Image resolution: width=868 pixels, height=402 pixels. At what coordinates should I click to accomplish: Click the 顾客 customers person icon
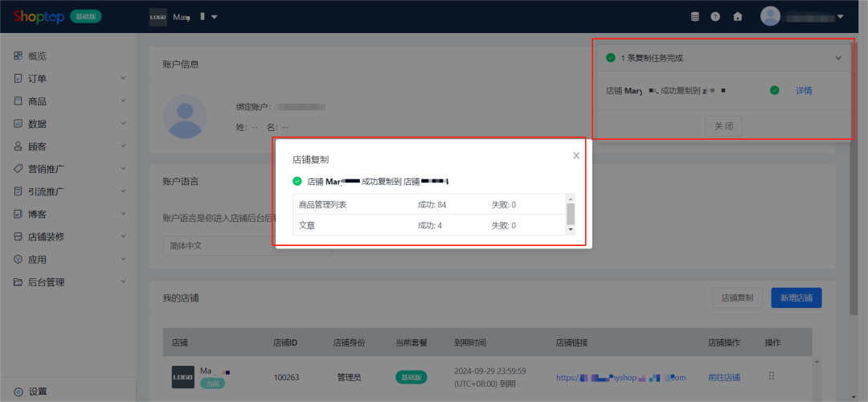click(x=18, y=146)
